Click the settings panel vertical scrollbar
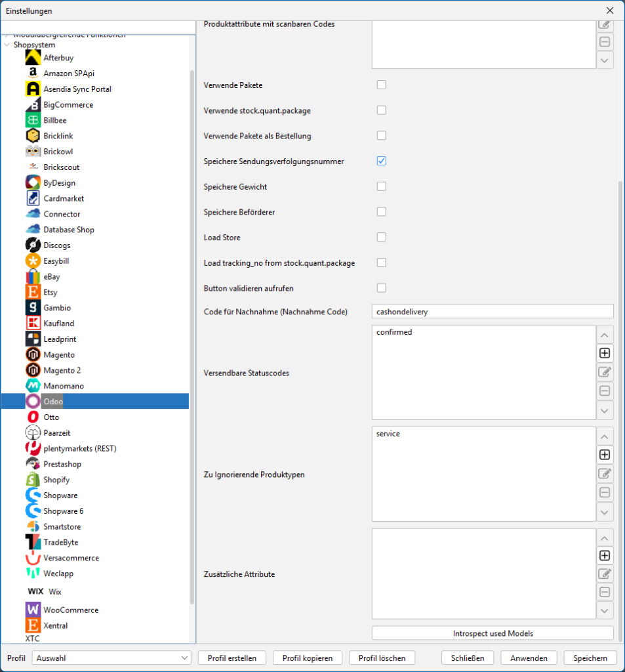This screenshot has width=625, height=672. click(x=620, y=394)
